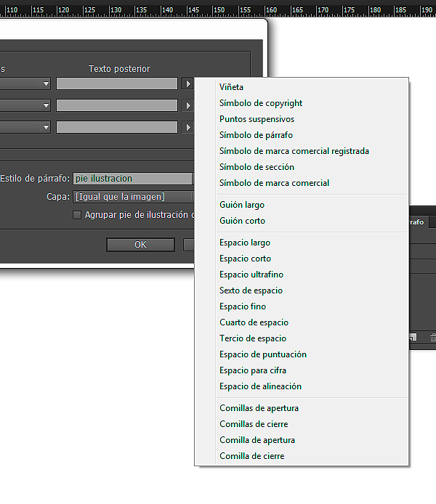Image resolution: width=436 pixels, height=504 pixels.
Task: Open first row metadata dropdown arrow
Action: click(46, 84)
